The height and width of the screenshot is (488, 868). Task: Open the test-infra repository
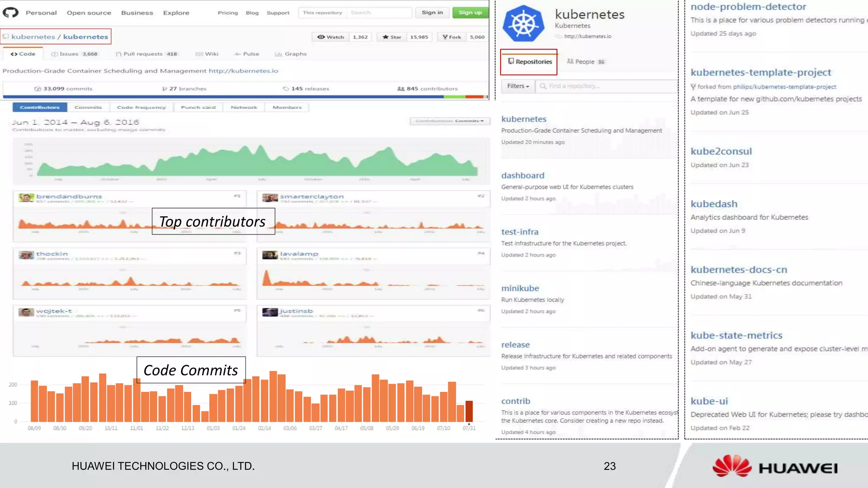tap(520, 232)
